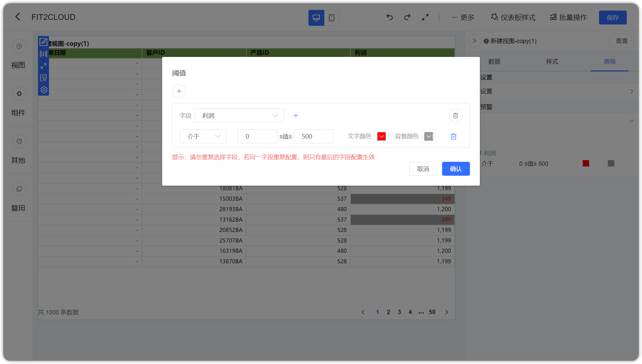The height and width of the screenshot is (364, 642).
Task: Click red text color swatch in side panel
Action: click(x=586, y=163)
